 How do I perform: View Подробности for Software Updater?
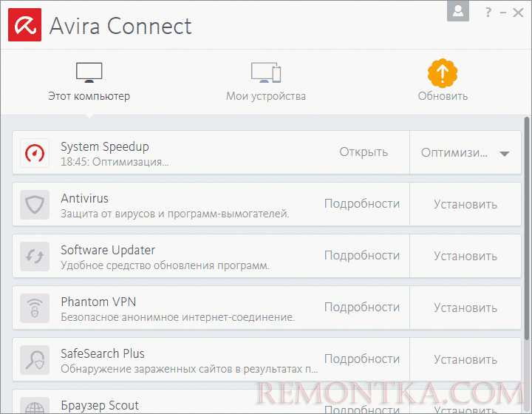tap(362, 255)
